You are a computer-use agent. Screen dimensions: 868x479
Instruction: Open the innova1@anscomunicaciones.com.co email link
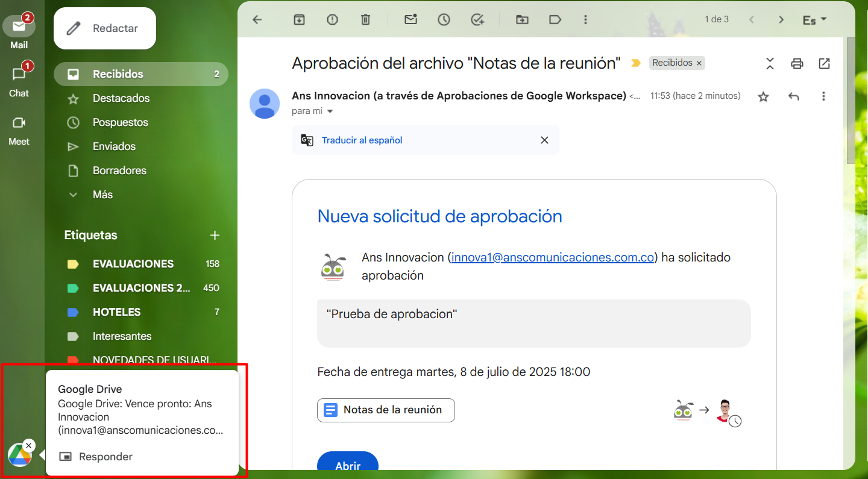(x=553, y=257)
